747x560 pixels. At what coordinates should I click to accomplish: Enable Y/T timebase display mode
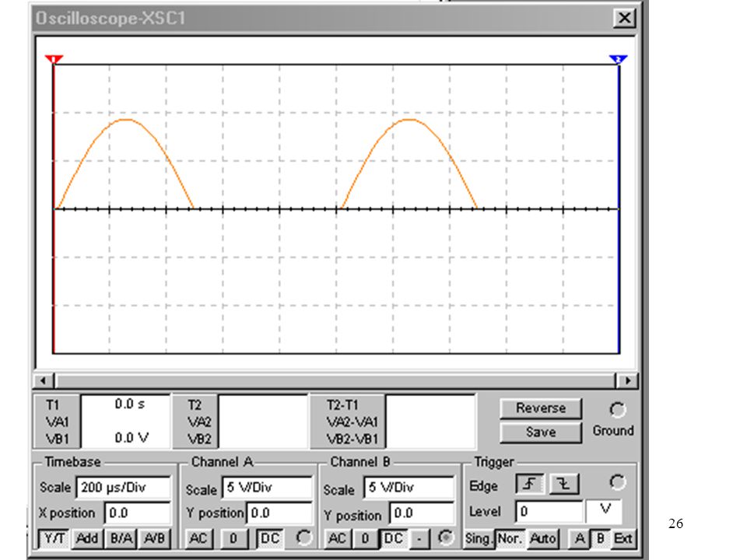click(54, 538)
